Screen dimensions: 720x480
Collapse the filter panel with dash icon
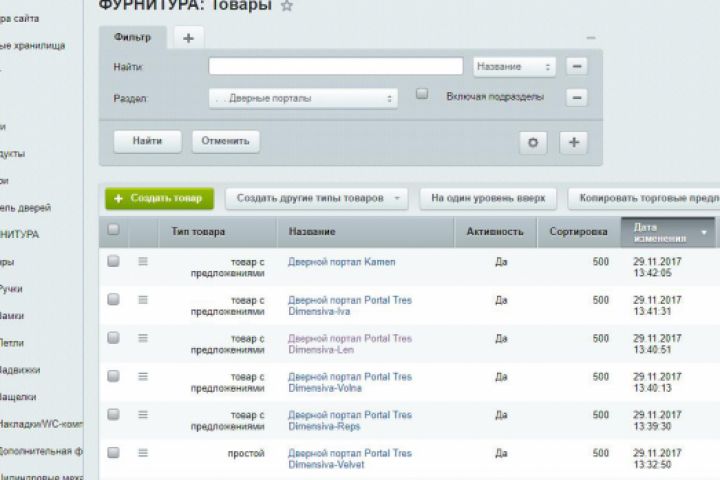pyautogui.click(x=591, y=38)
